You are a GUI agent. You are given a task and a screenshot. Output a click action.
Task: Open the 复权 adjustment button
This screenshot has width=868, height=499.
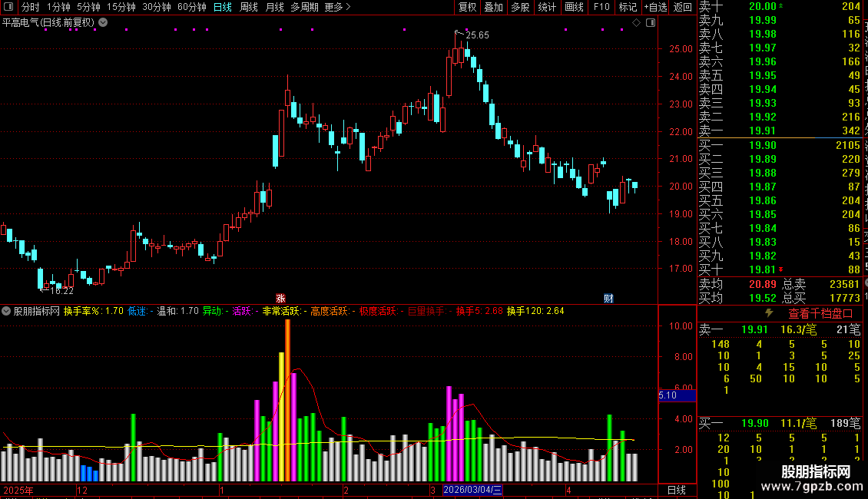[x=467, y=7]
